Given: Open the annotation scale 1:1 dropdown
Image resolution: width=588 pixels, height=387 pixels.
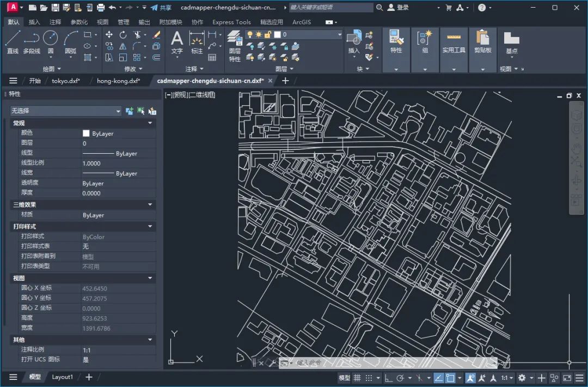Looking at the screenshot, I should pos(507,378).
